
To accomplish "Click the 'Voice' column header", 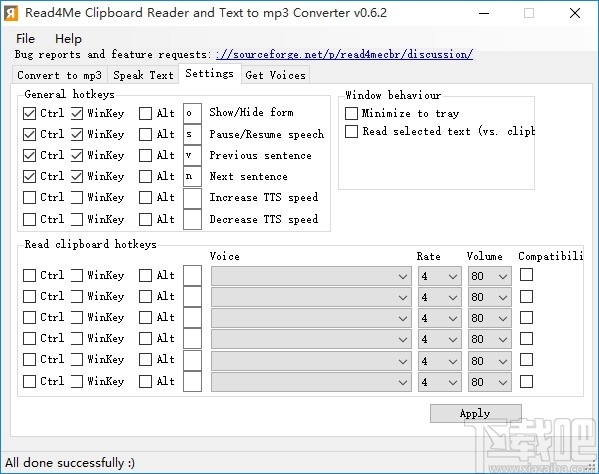I will point(225,256).
